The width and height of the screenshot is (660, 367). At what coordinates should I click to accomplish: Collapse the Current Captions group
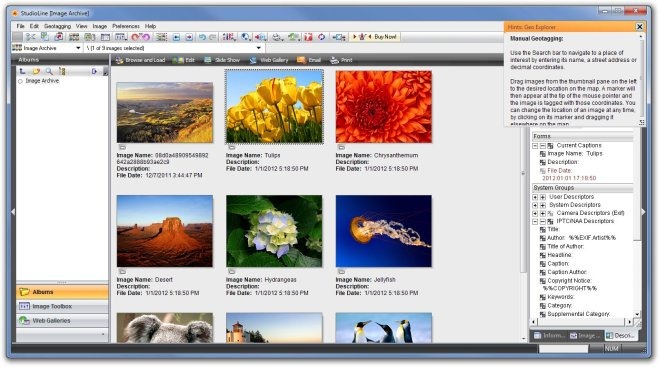pos(535,146)
